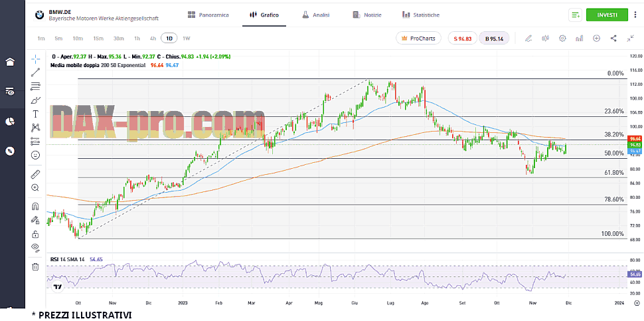The image size is (644, 321).
Task: Open the Statistiche tab
Action: pyautogui.click(x=421, y=15)
